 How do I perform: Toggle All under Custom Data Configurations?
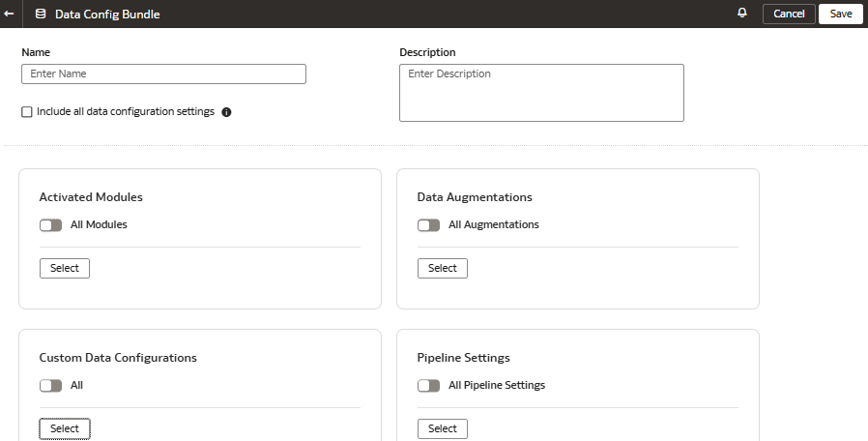(50, 386)
